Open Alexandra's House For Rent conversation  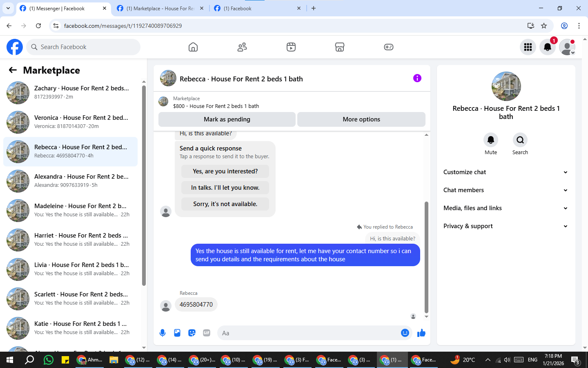70,181
